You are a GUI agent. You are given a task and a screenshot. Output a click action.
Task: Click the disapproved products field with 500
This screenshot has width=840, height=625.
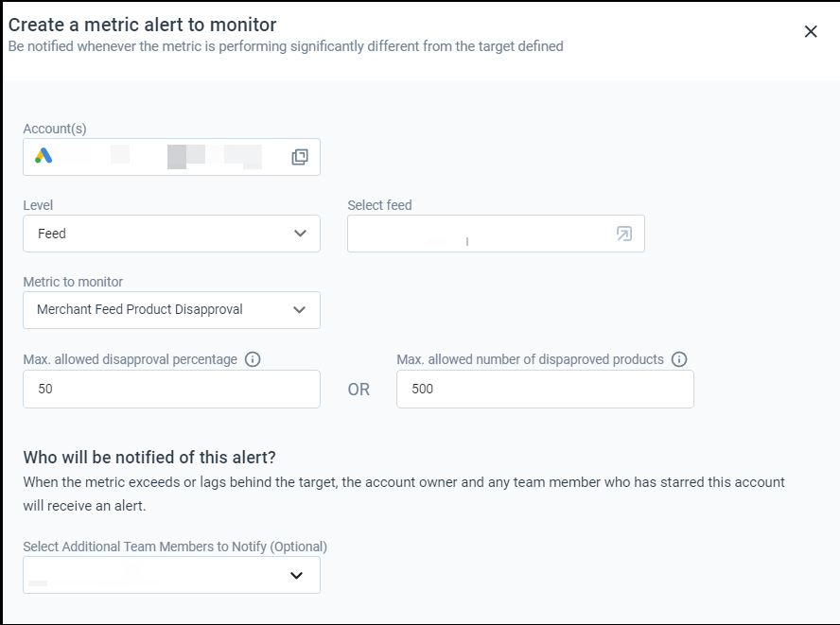pyautogui.click(x=545, y=389)
